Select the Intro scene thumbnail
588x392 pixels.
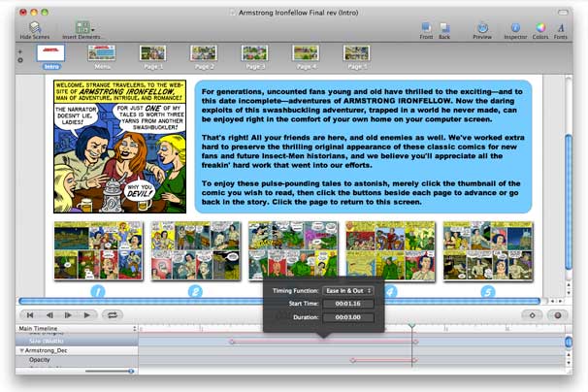point(50,53)
